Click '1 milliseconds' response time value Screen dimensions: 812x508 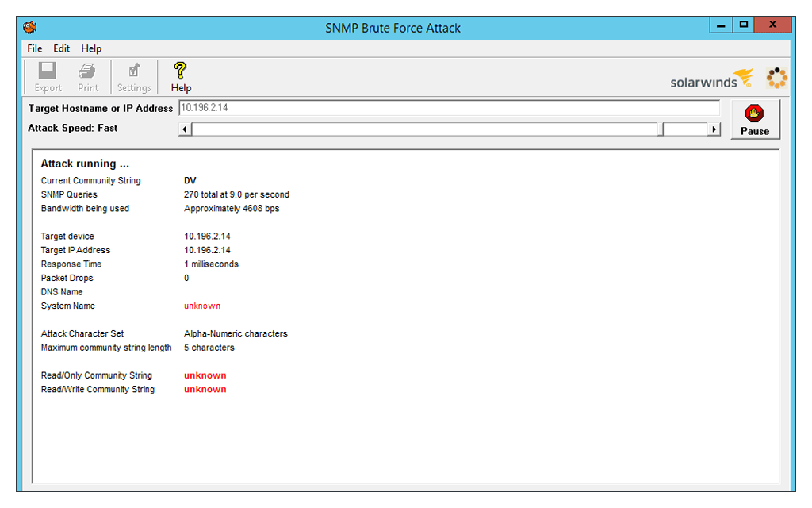[211, 264]
